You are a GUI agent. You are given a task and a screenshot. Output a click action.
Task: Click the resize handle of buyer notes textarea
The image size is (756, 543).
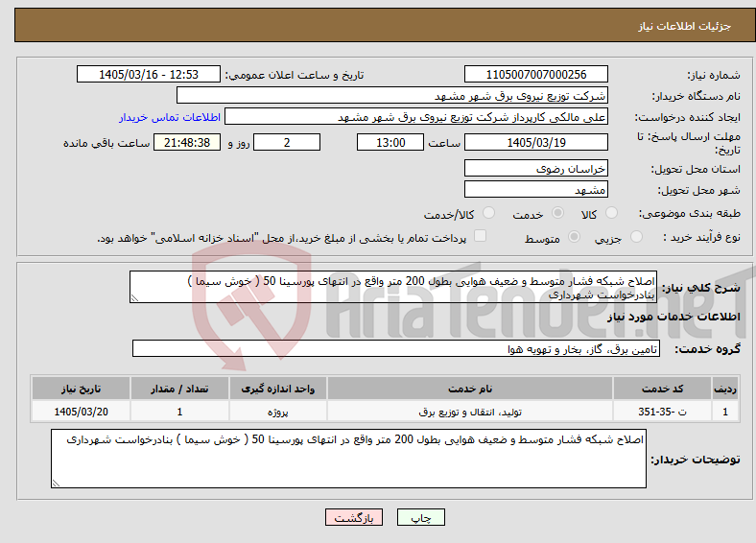point(56,483)
